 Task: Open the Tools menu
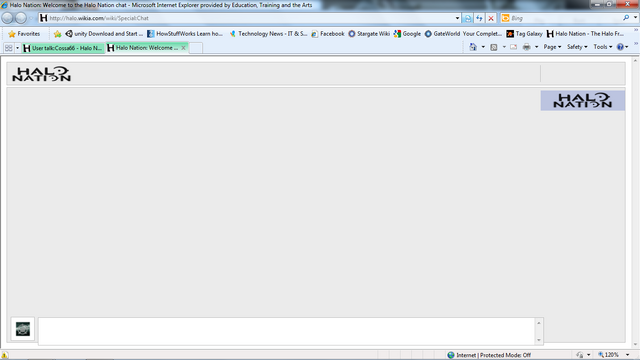click(x=603, y=47)
